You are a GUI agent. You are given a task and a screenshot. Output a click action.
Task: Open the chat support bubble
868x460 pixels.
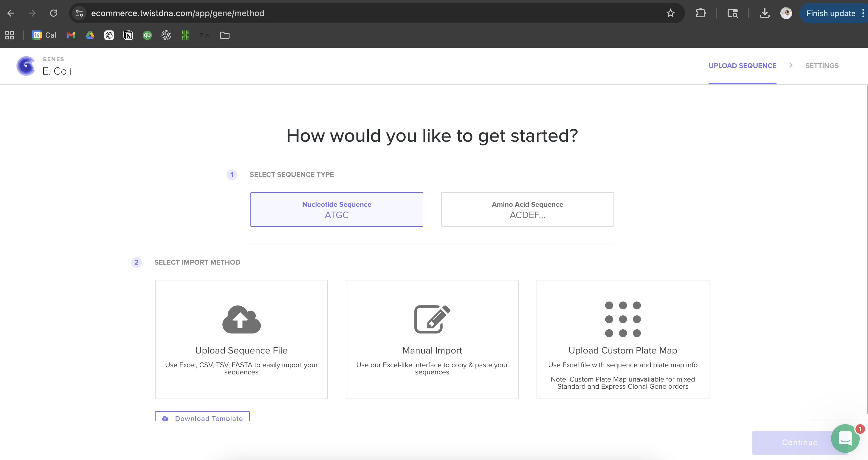845,439
